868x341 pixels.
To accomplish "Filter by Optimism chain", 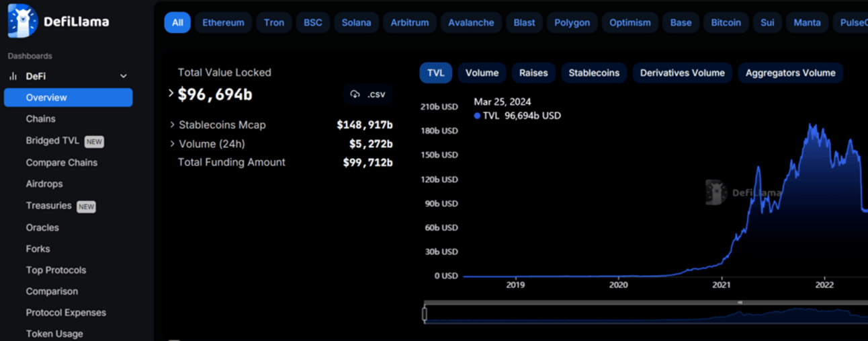I will (630, 22).
